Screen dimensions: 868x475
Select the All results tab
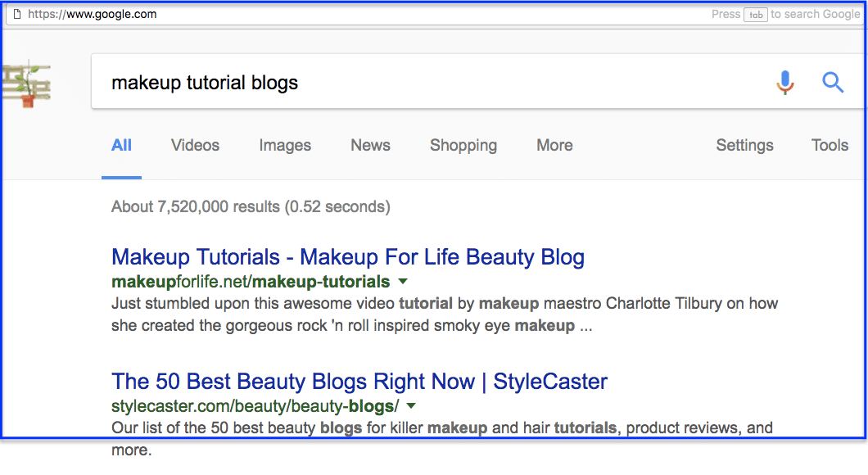pyautogui.click(x=121, y=146)
